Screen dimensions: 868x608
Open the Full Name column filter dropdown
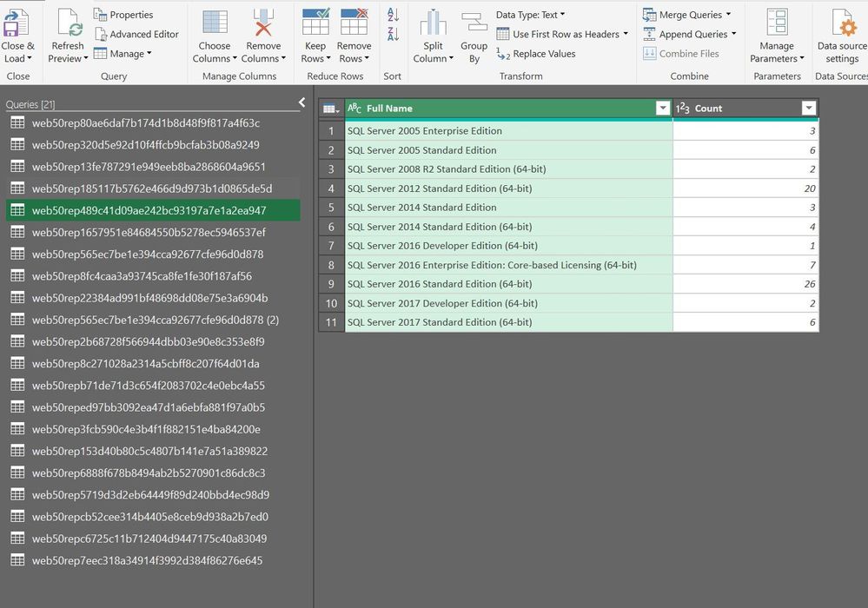[x=663, y=109]
